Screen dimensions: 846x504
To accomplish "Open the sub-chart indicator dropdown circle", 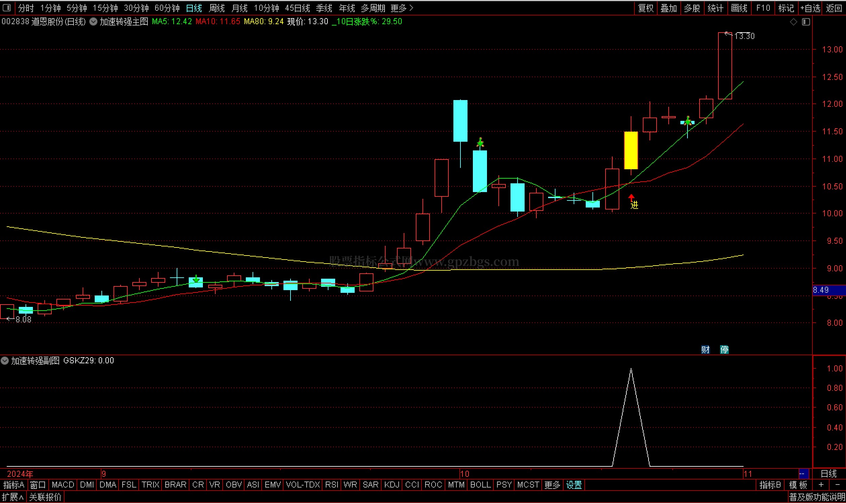I will click(5, 361).
